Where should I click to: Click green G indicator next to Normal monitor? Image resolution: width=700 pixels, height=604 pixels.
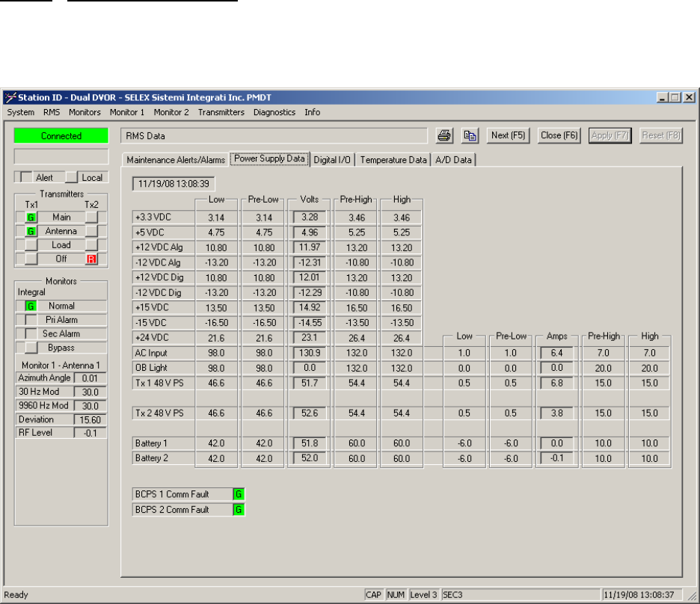pyautogui.click(x=31, y=306)
